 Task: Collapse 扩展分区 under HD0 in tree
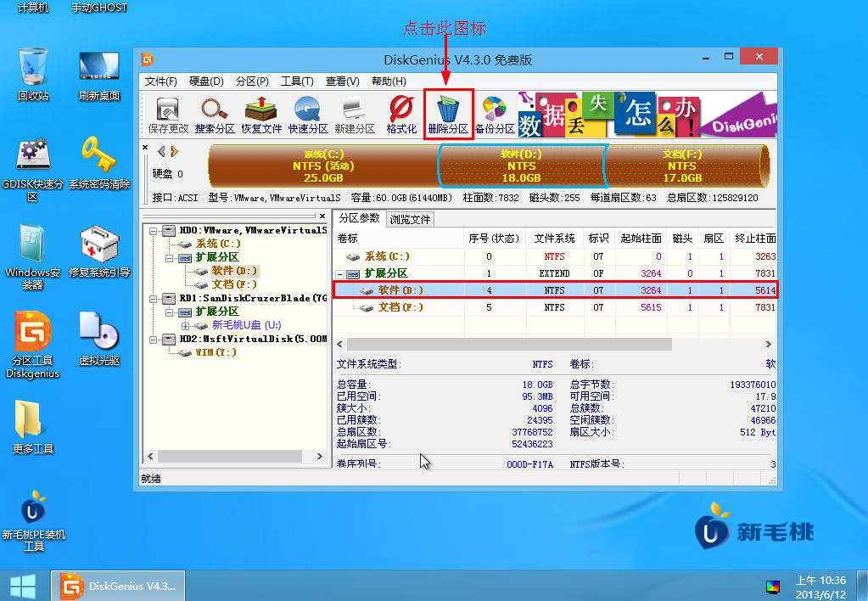click(x=170, y=258)
